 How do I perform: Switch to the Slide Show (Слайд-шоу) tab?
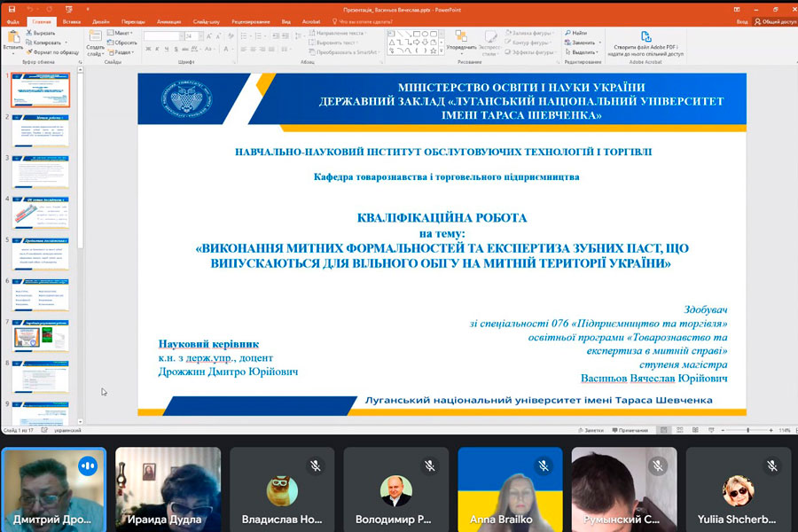coord(207,20)
